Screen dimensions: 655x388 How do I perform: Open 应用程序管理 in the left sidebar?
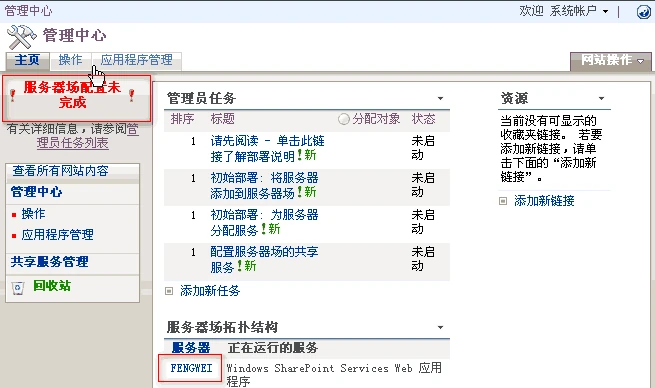(58, 235)
